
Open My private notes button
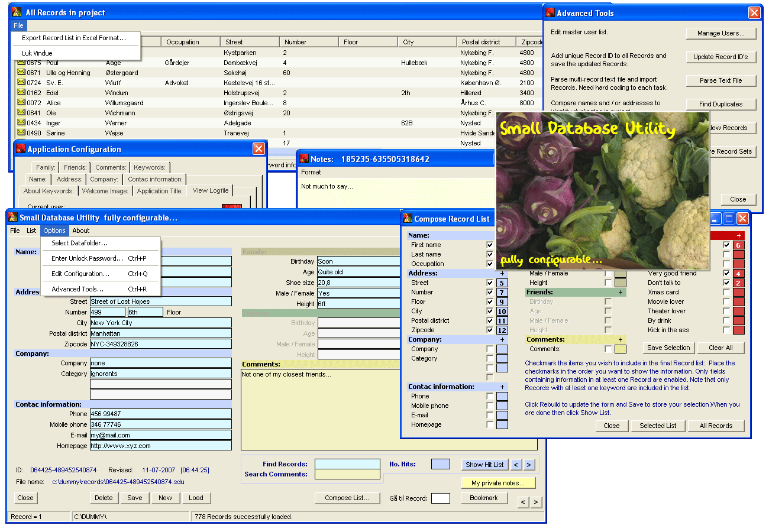[497, 483]
